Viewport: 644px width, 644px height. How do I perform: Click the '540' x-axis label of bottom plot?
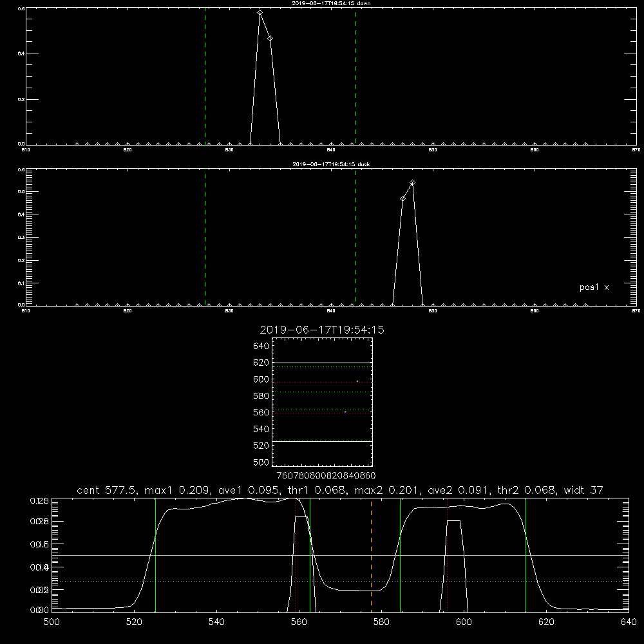[x=216, y=622]
